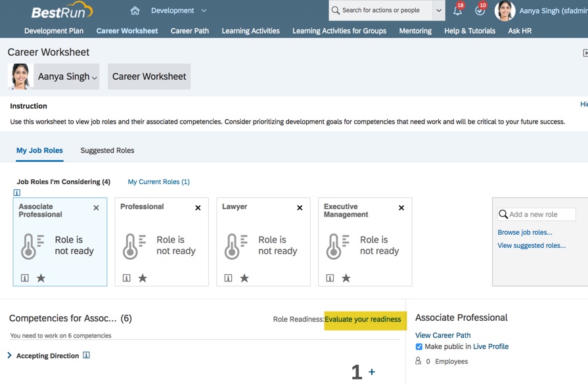Viewport: 588px width, 384px height.
Task: Click the Evaluate your readiness link
Action: tap(363, 320)
